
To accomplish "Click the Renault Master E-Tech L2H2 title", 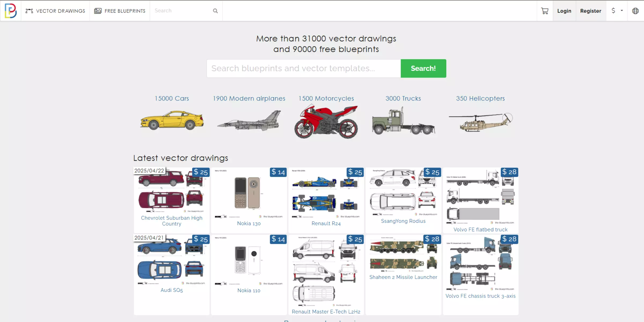I will click(x=326, y=312).
